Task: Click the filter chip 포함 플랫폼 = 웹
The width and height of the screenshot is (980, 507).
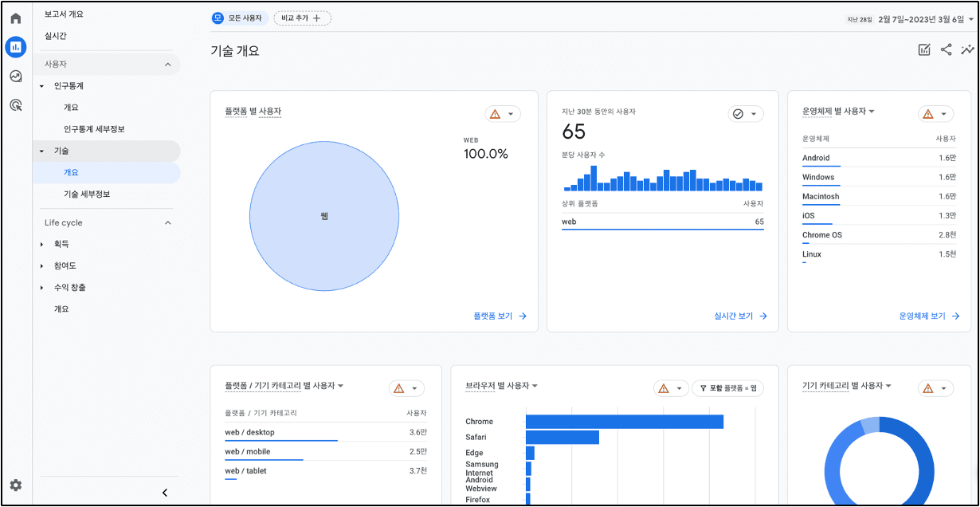Action: tap(727, 388)
